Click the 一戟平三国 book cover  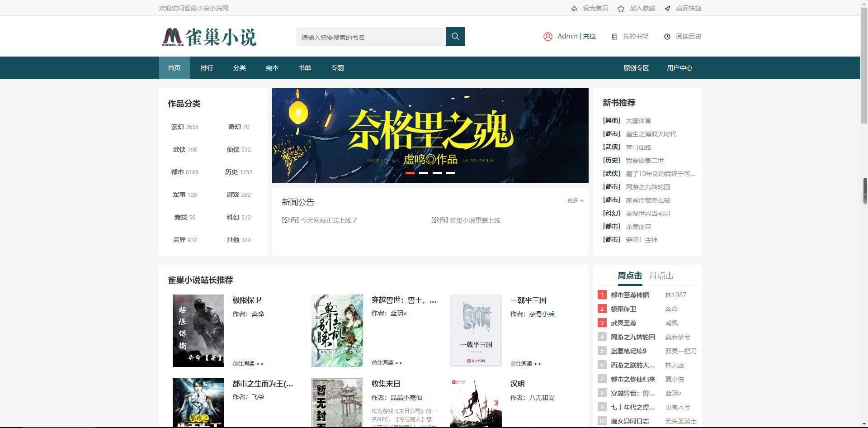[x=476, y=331]
